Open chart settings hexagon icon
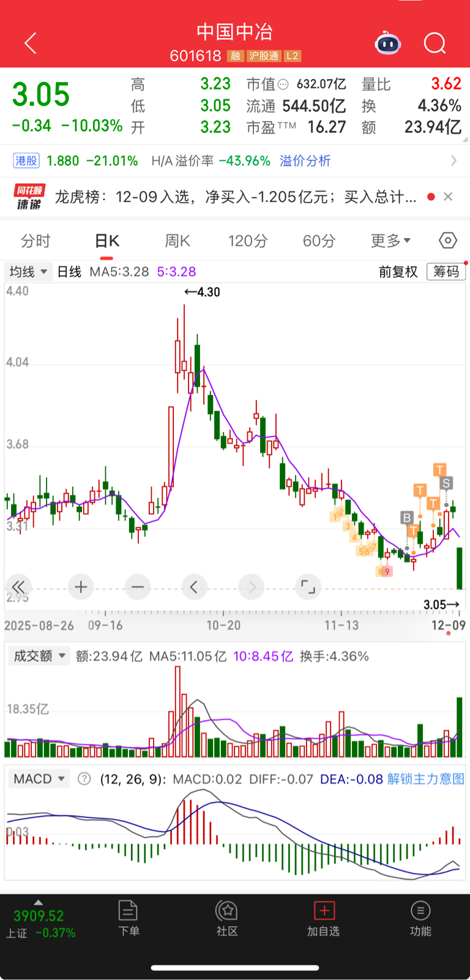This screenshot has width=470, height=980. [x=448, y=241]
